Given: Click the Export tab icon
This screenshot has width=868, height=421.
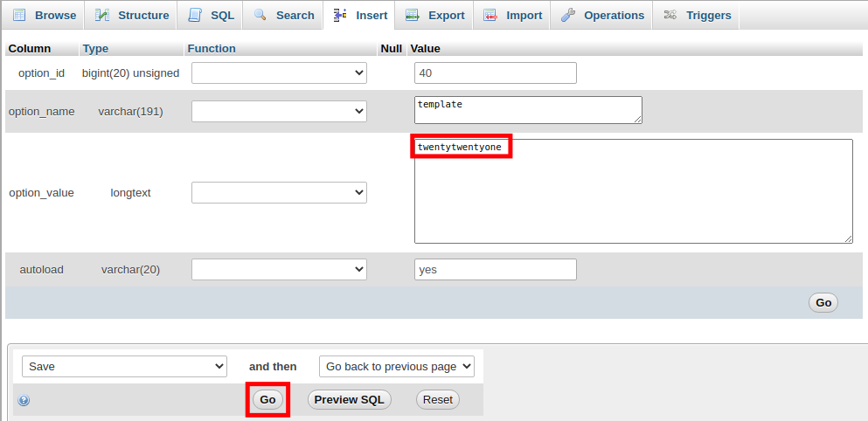Looking at the screenshot, I should 412,15.
